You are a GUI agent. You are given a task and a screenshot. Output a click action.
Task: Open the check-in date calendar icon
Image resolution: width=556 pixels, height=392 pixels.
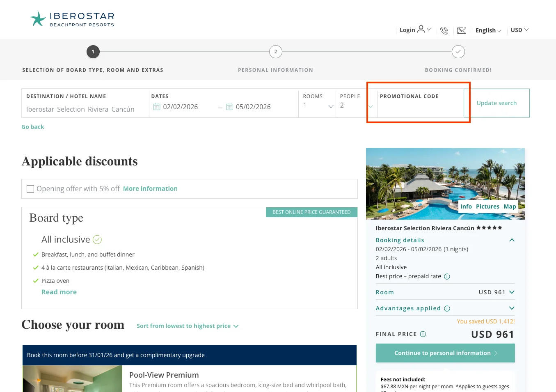click(157, 106)
